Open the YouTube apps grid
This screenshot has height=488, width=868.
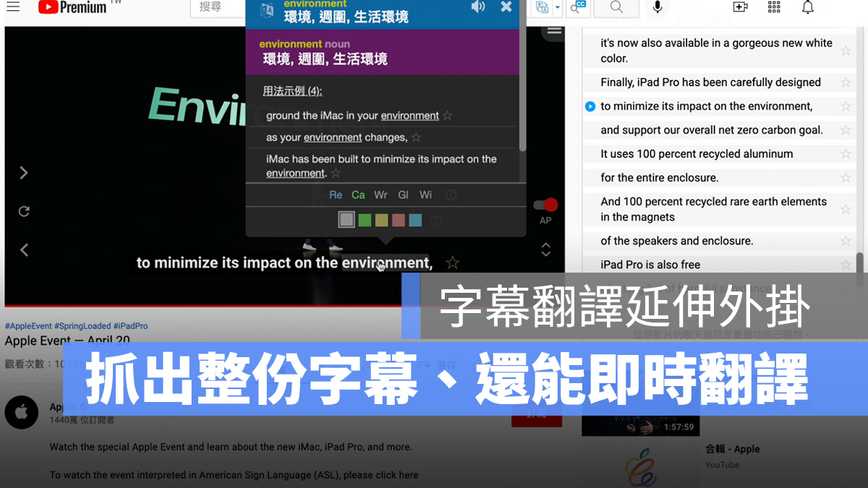tap(774, 7)
